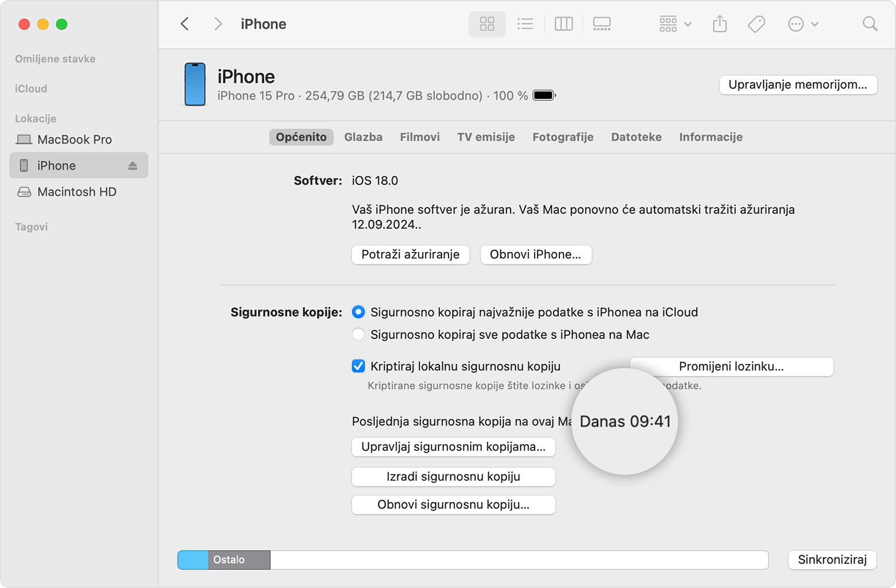Image resolution: width=896 pixels, height=588 pixels.
Task: Open the Fotografije tab
Action: point(563,137)
